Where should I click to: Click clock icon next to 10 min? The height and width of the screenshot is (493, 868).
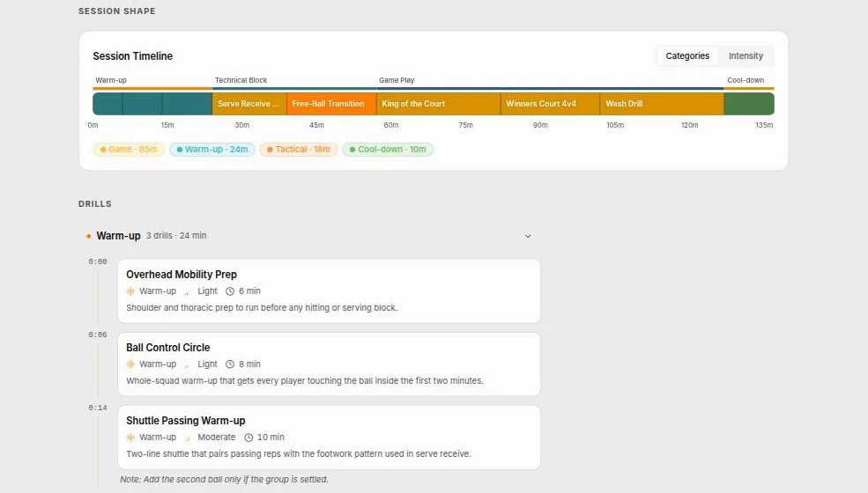[x=249, y=438]
